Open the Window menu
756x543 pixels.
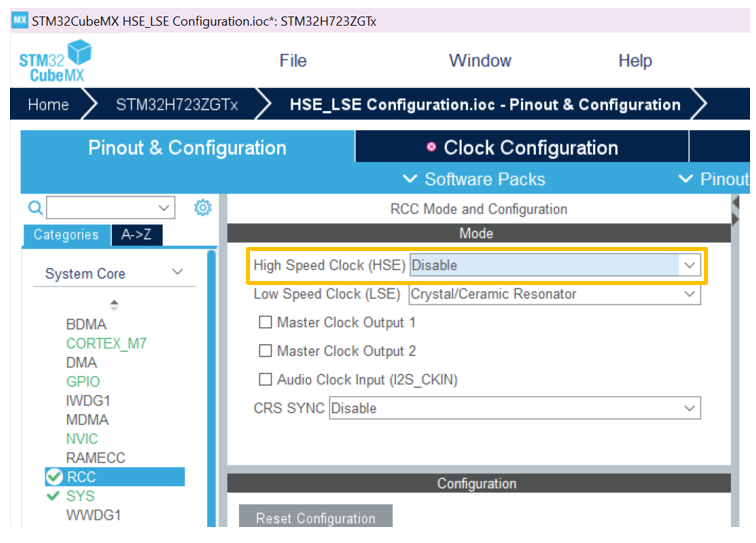pyautogui.click(x=480, y=61)
